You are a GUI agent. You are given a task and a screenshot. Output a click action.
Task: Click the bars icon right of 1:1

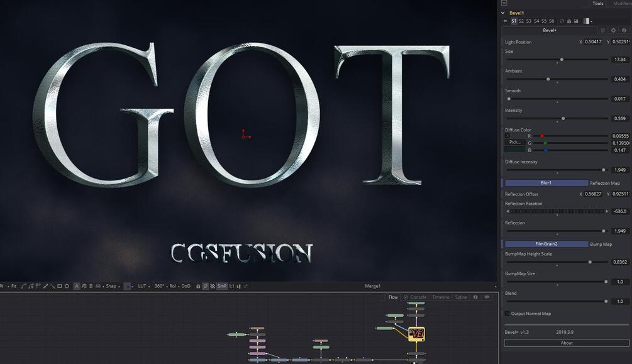click(x=238, y=286)
